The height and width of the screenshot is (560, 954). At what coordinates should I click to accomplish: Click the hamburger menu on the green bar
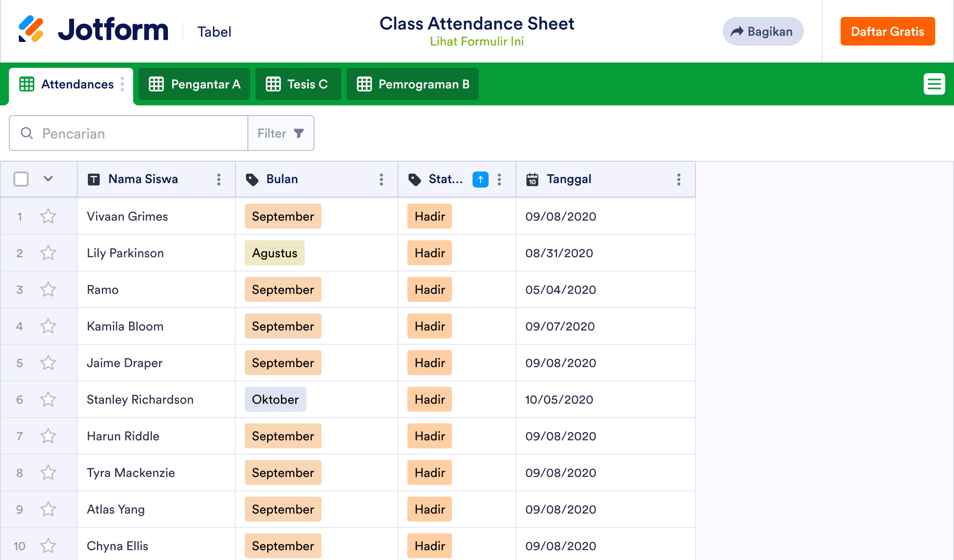(x=934, y=84)
